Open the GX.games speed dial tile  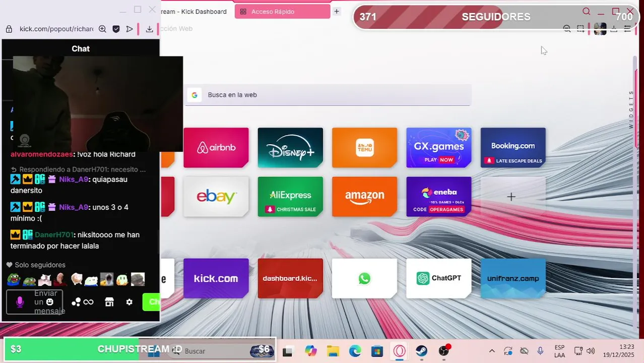pos(439,147)
